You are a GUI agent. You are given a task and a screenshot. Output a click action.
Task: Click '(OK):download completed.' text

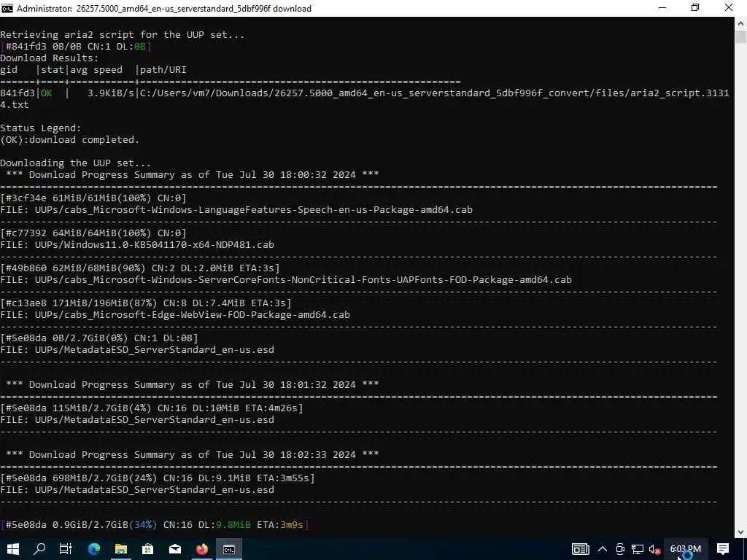coord(69,140)
